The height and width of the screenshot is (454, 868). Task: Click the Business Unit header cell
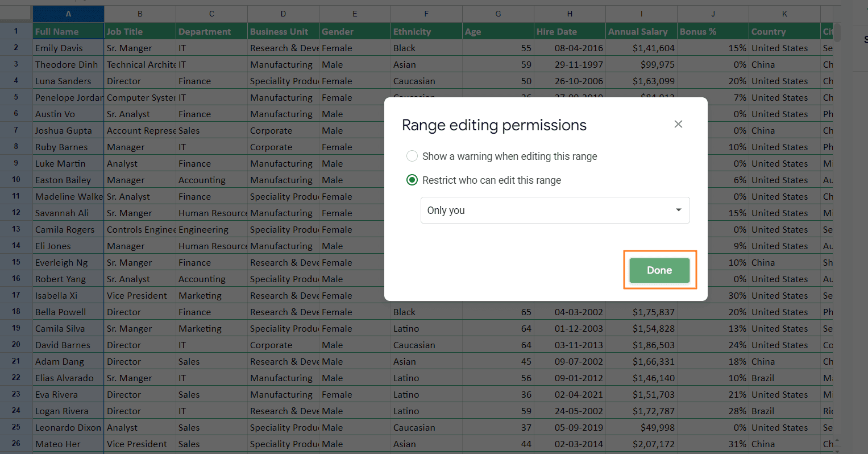[x=283, y=31]
